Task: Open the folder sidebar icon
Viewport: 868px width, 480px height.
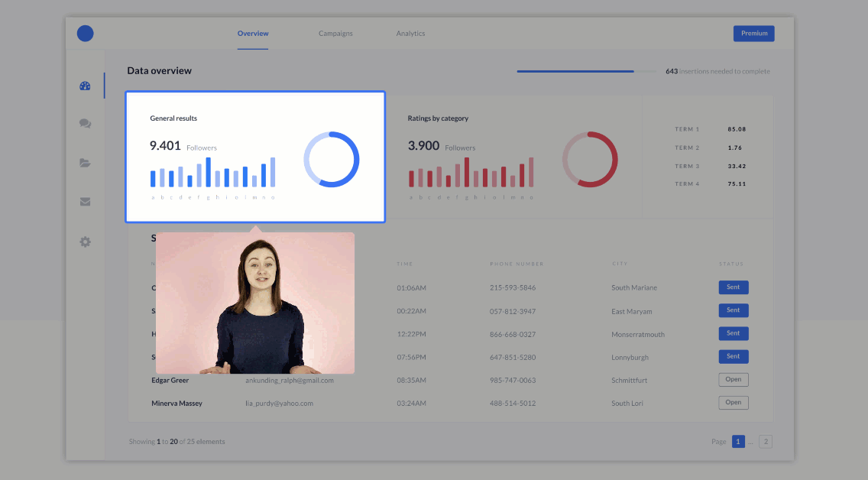Action: pos(85,163)
